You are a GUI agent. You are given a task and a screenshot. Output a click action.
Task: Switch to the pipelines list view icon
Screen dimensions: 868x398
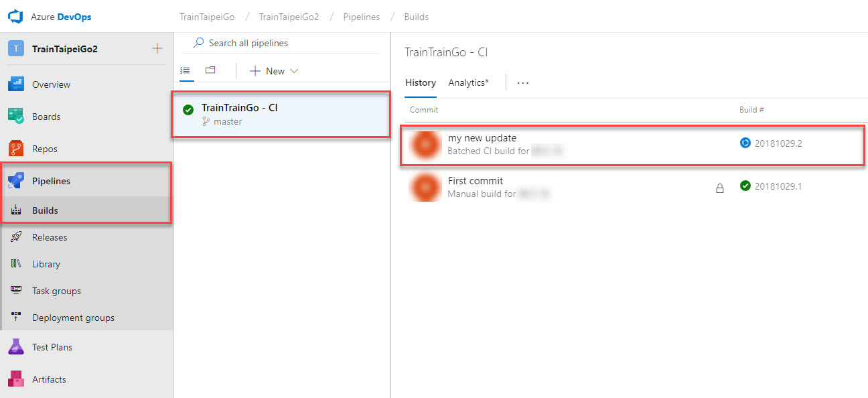point(186,70)
